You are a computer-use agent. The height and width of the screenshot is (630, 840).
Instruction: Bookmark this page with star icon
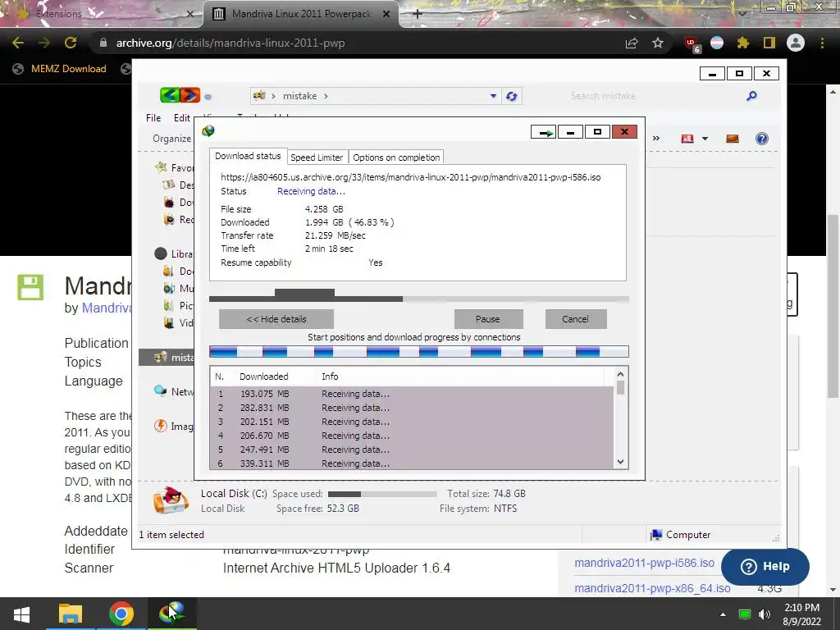click(x=658, y=43)
